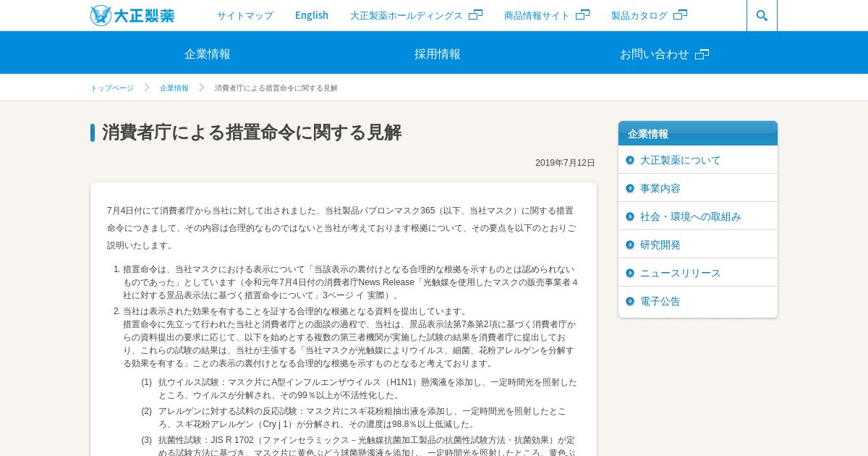Open 電子公告 in sidebar
868x456 pixels.
coord(660,301)
